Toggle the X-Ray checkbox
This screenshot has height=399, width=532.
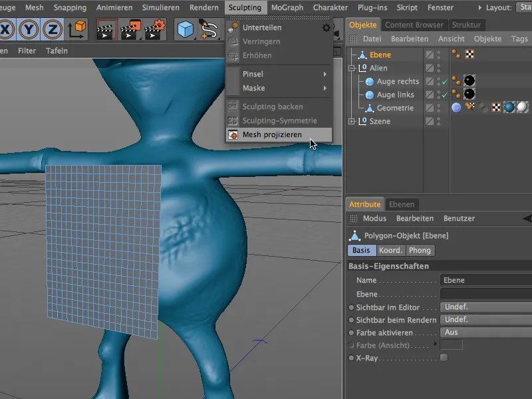point(444,357)
